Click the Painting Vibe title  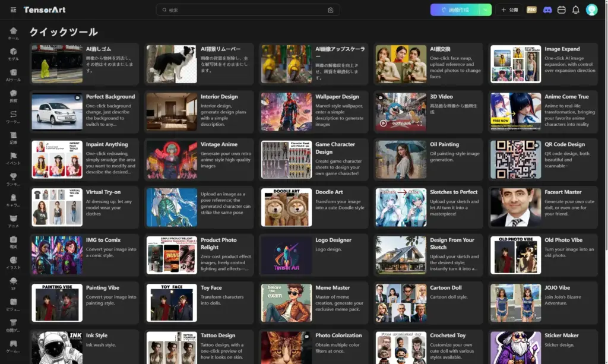click(102, 287)
